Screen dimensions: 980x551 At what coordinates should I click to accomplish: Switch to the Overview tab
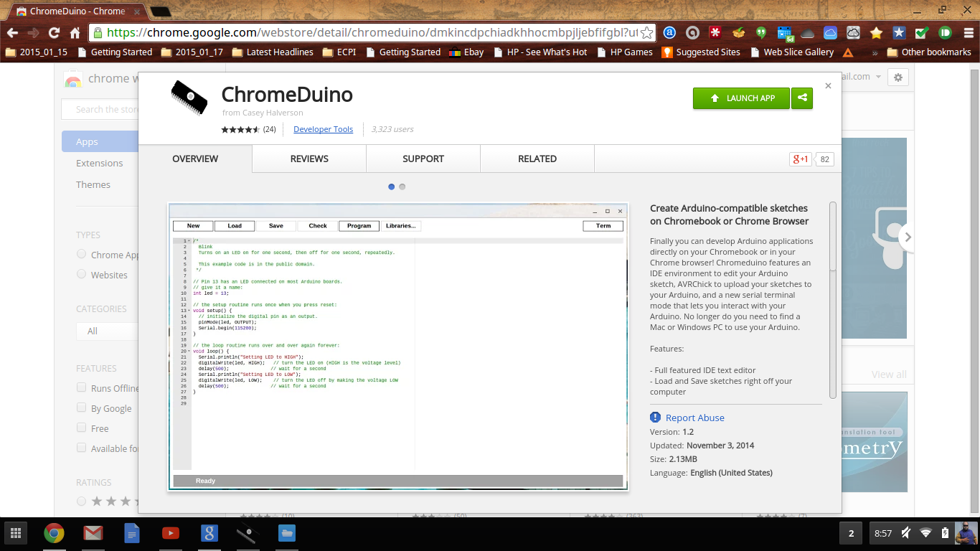[x=195, y=159]
